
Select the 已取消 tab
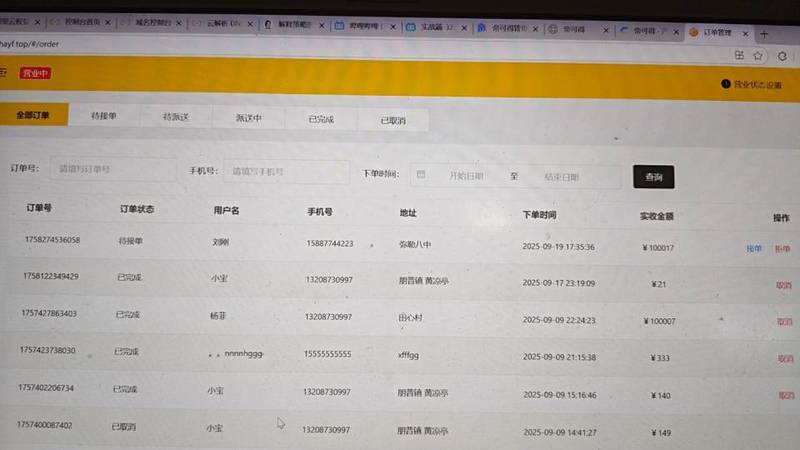393,120
